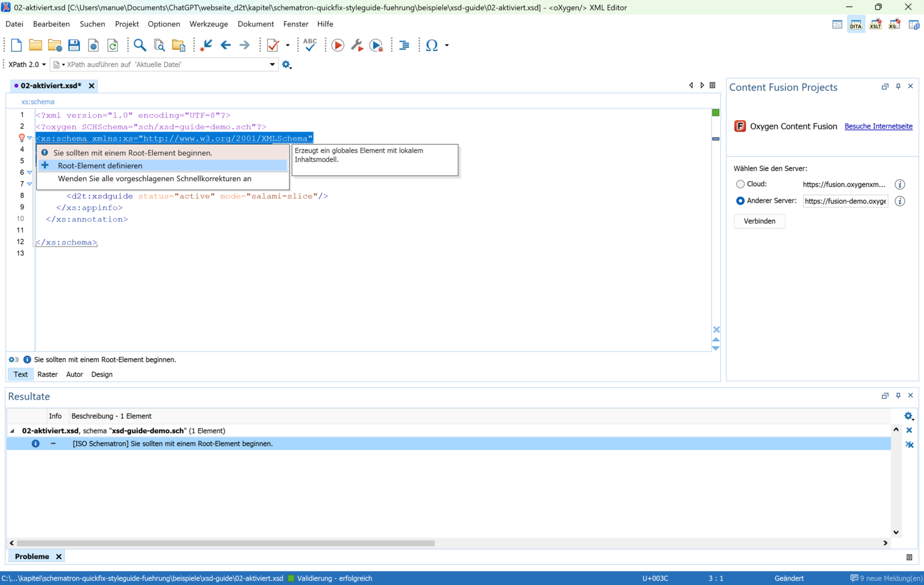924x585 pixels.
Task: Select the Anderer Server radio button
Action: click(x=740, y=201)
